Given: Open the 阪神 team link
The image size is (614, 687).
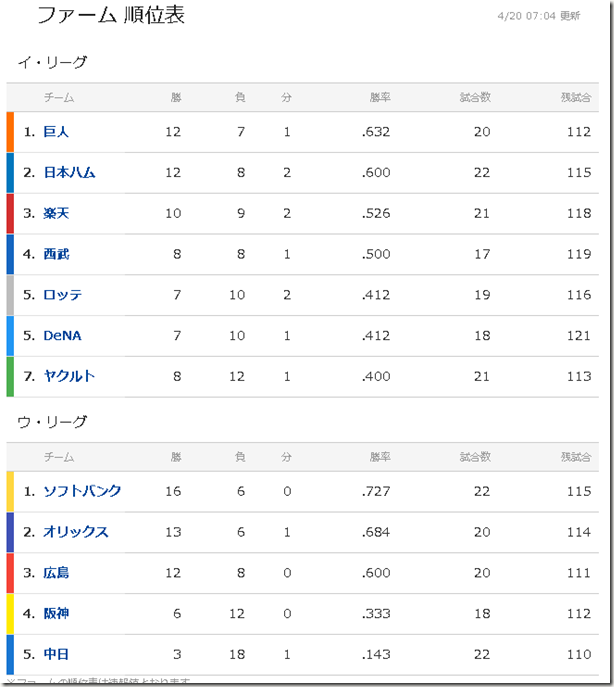Looking at the screenshot, I should pos(56,613).
